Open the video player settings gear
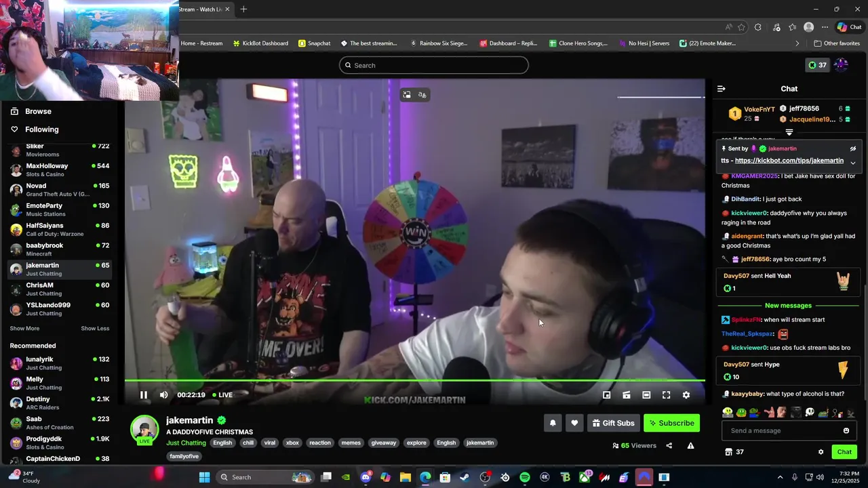This screenshot has height=488, width=868. [686, 395]
